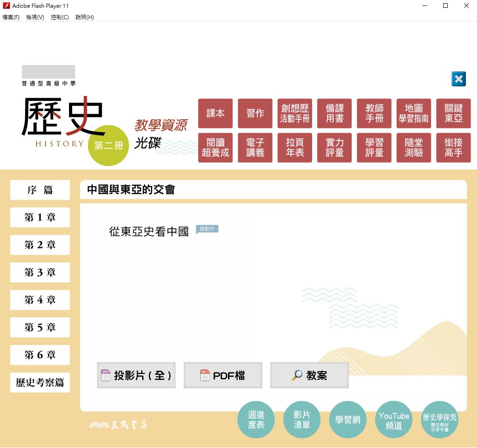Open the 從東亞史看中國 lesson title

point(149,232)
